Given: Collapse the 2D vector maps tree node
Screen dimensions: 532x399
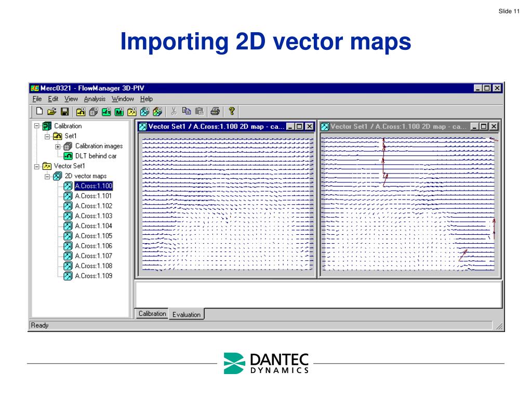Looking at the screenshot, I should click(47, 177).
